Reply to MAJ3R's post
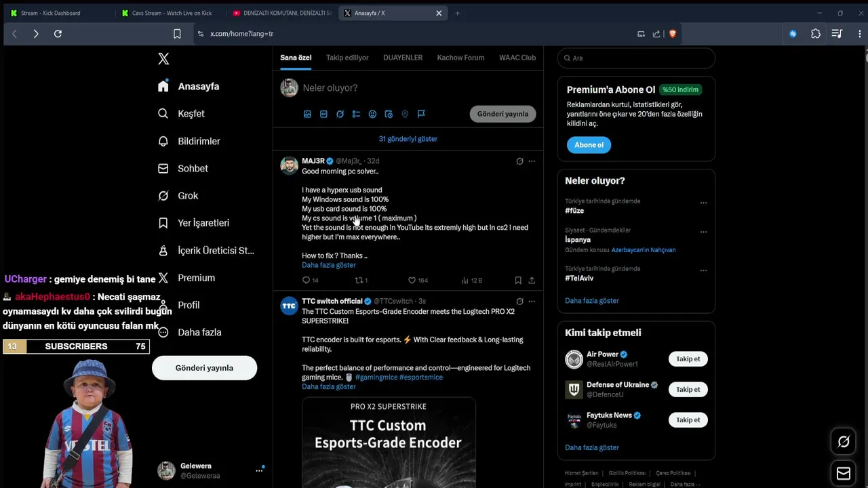The height and width of the screenshot is (488, 868). point(310,280)
